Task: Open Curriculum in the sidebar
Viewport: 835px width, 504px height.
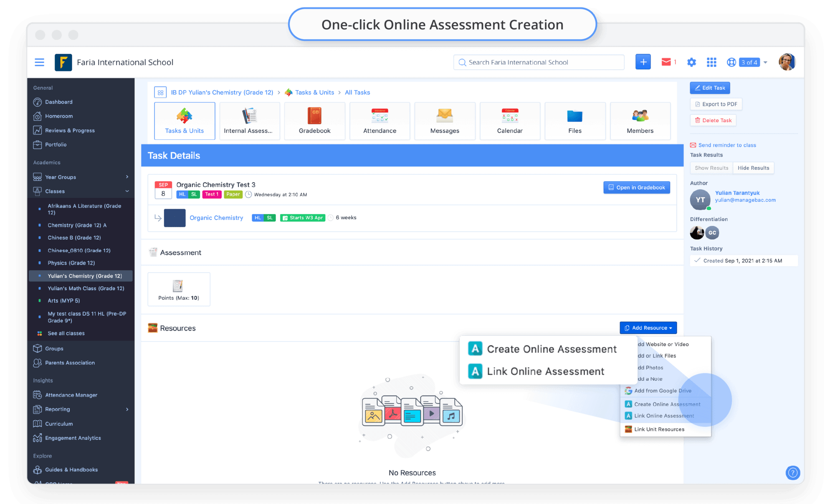Action: (x=59, y=424)
